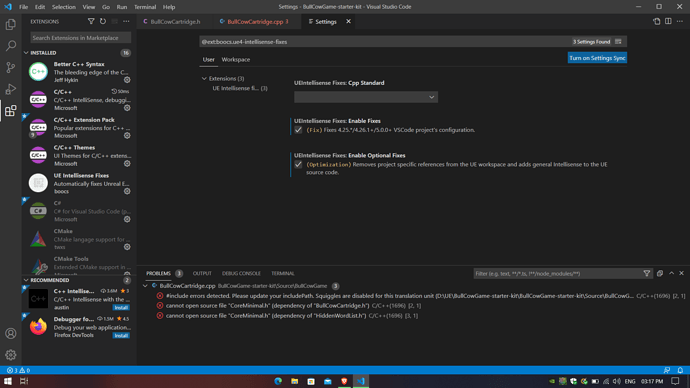Install the C++ Intellisense extension by austin
690x388 pixels.
point(121,307)
